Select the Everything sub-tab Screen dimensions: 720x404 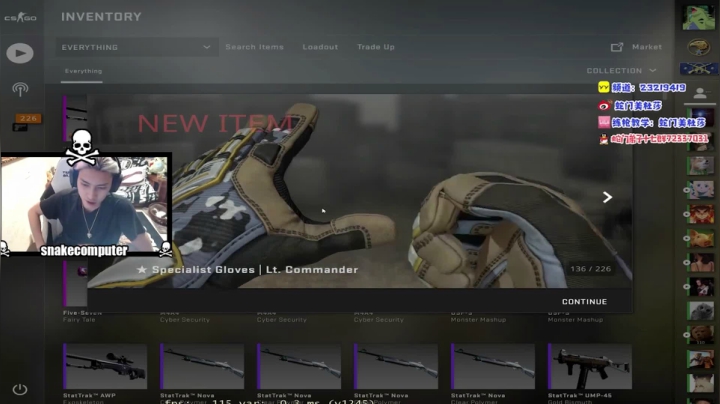83,71
